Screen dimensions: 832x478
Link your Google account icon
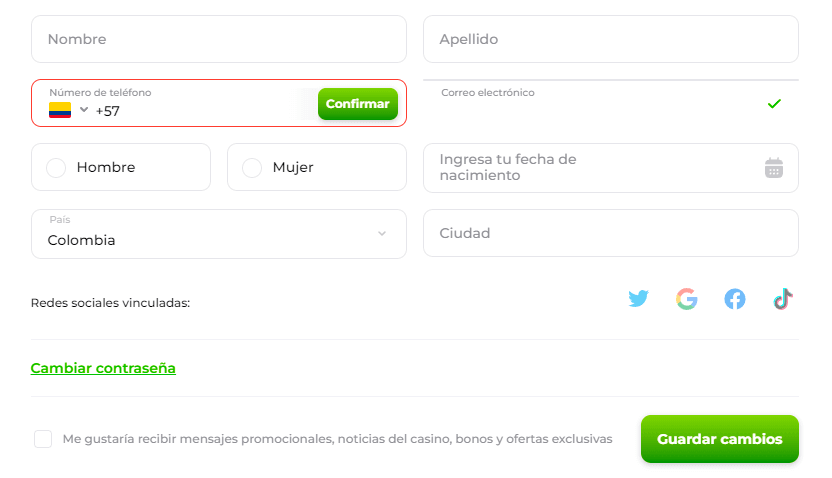[687, 299]
